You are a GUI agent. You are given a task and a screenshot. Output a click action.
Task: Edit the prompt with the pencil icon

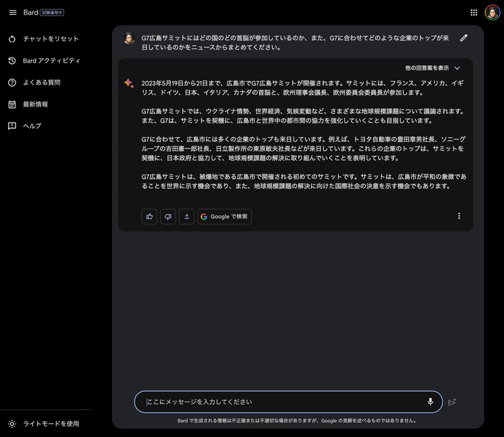click(464, 38)
